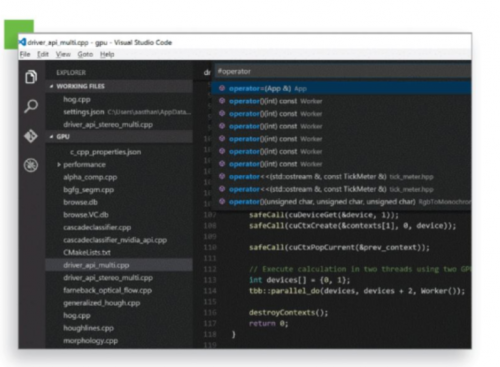Open settings.json in working files
This screenshot has height=367, width=500.
(x=84, y=112)
